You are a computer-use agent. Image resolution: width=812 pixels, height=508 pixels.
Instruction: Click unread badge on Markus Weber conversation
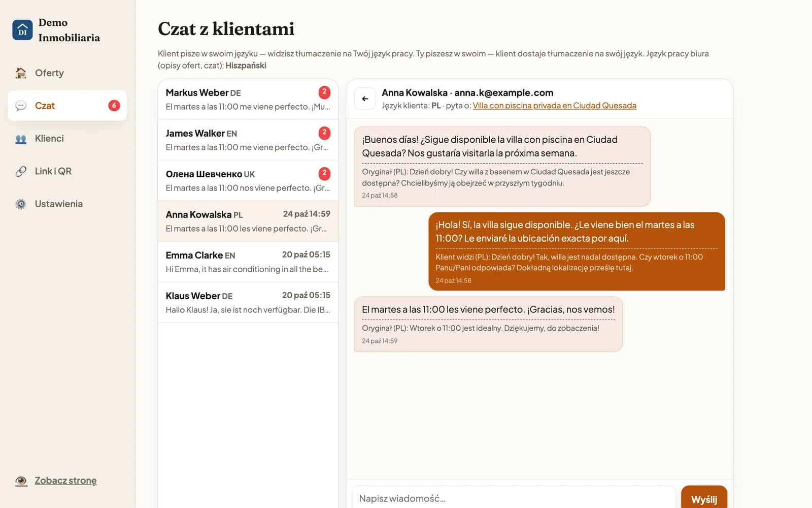(x=324, y=92)
